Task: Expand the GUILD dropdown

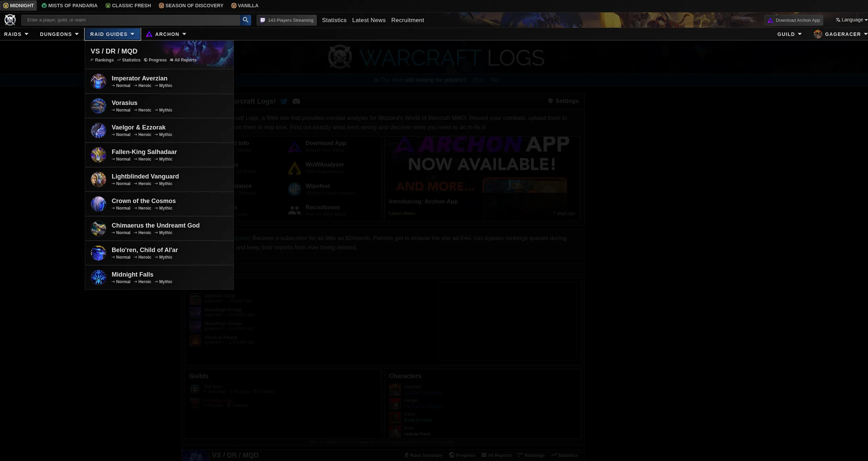Action: 789,34
